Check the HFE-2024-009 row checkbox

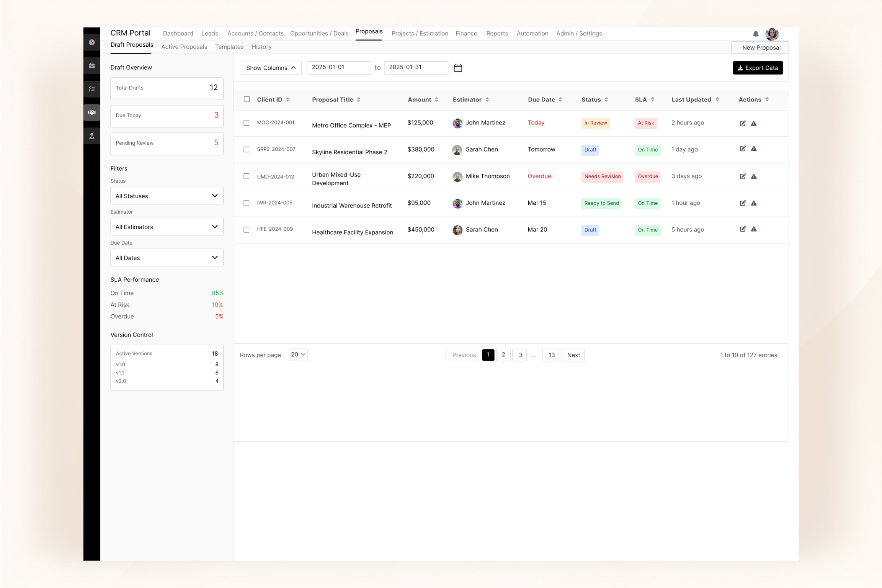click(247, 230)
